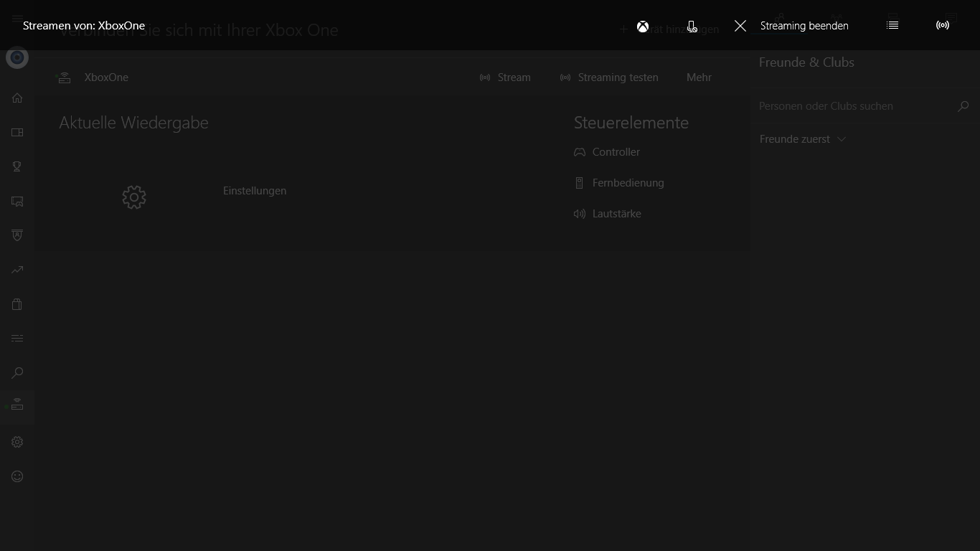Click the Einstellungen gear tile
Screen dimensions: 980x551
(x=134, y=197)
